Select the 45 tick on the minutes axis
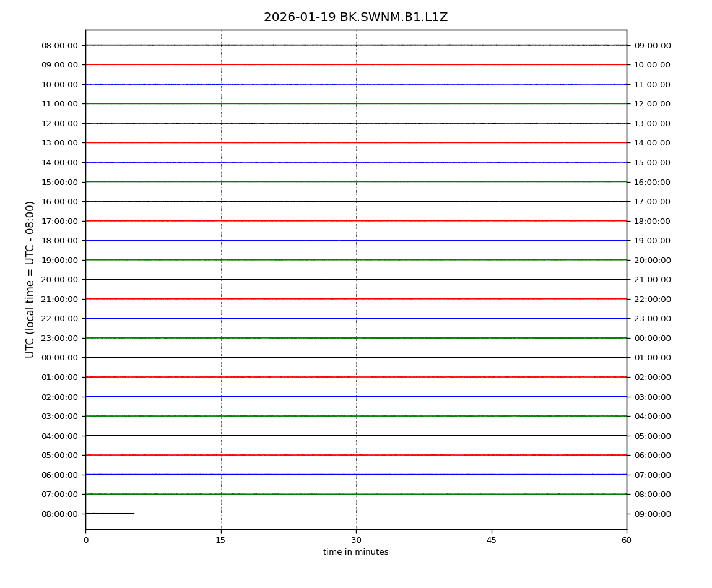The width and height of the screenshot is (712, 588). (x=492, y=540)
